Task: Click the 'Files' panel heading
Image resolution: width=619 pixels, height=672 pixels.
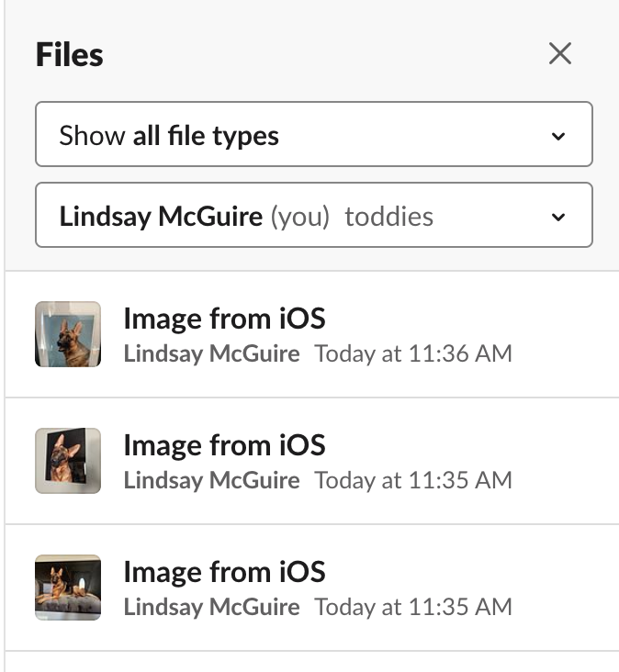Action: (x=70, y=54)
